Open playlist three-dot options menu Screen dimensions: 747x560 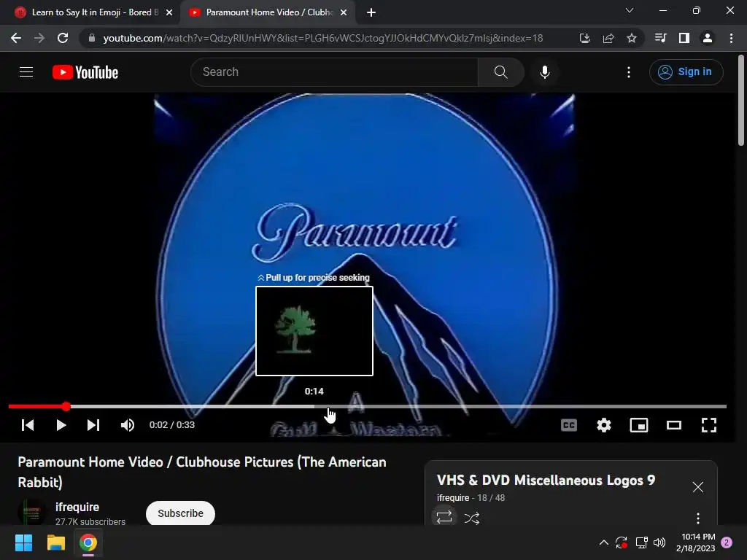pos(698,518)
